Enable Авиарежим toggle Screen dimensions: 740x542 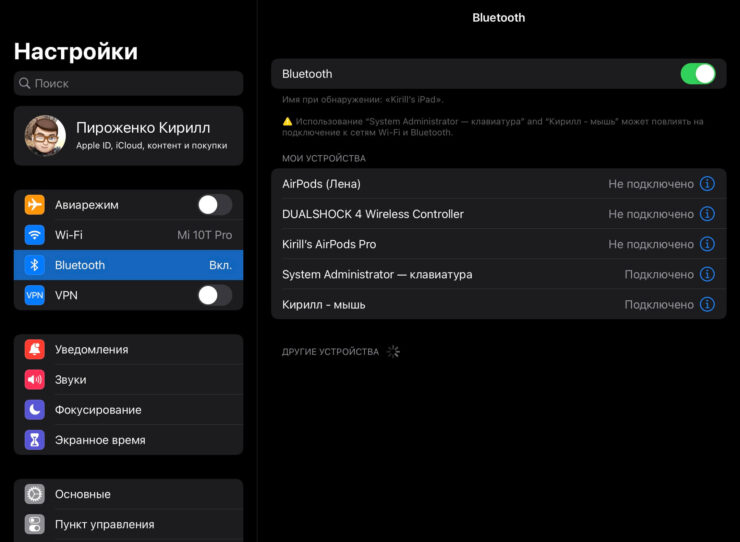click(214, 205)
